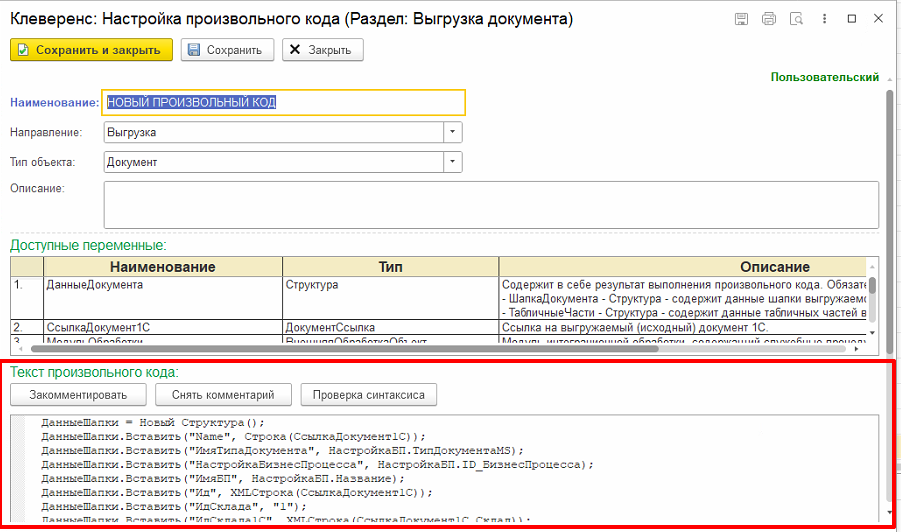The image size is (905, 532).
Task: Open the Тип объекта dropdown arrow
Action: (452, 162)
